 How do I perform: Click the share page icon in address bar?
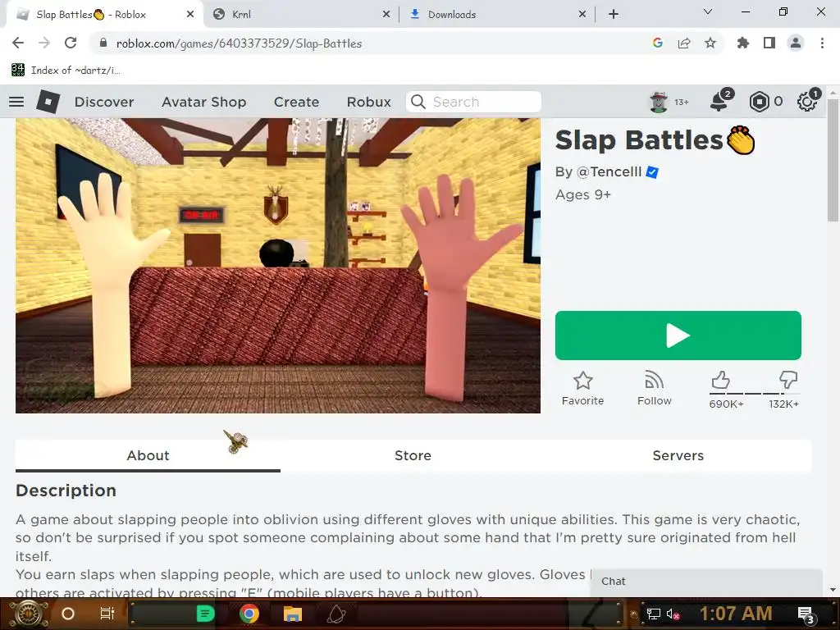684,43
